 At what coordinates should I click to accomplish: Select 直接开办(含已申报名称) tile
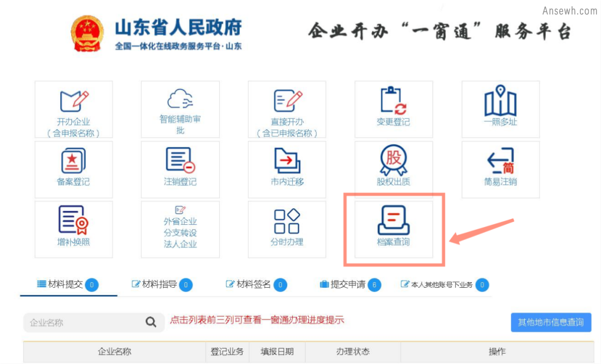point(287,110)
